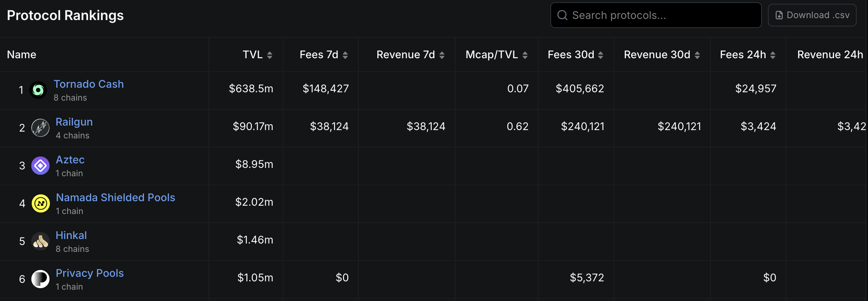Click the search magnifier icon
868x301 pixels.
coord(562,15)
